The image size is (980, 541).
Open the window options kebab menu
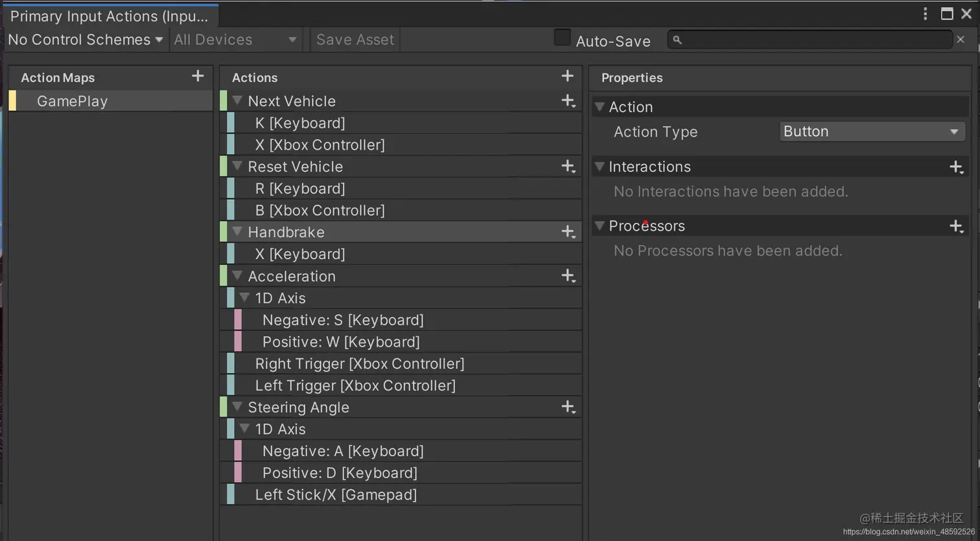point(925,14)
